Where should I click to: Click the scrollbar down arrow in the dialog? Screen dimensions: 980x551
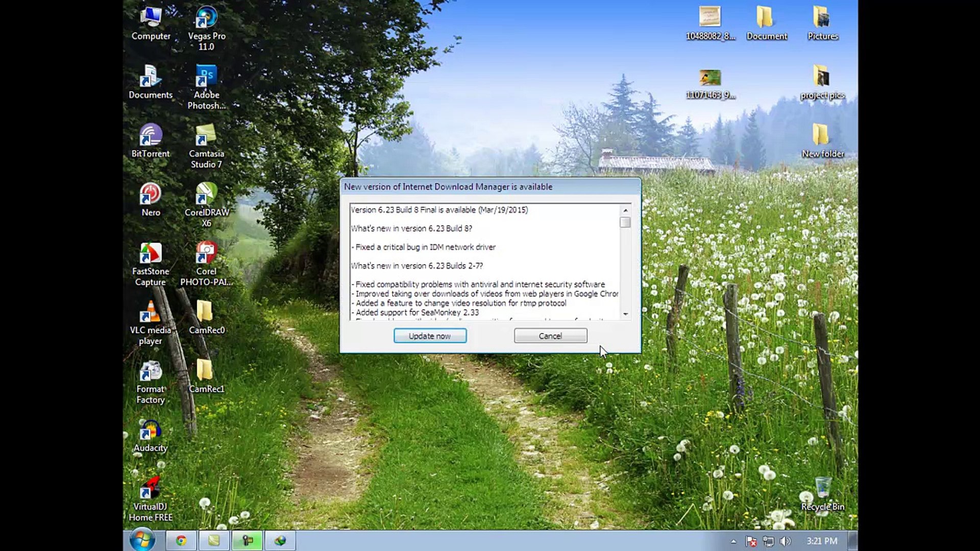point(626,313)
